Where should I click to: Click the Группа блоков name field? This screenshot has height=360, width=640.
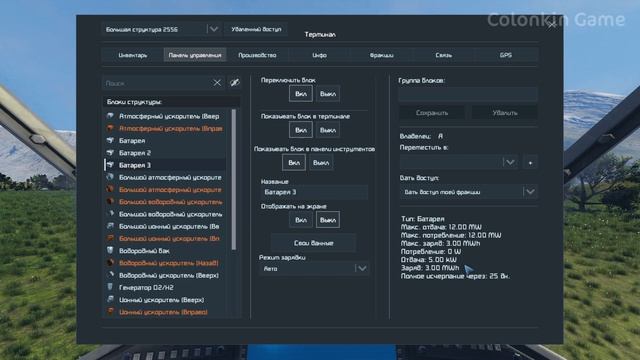coord(468,94)
